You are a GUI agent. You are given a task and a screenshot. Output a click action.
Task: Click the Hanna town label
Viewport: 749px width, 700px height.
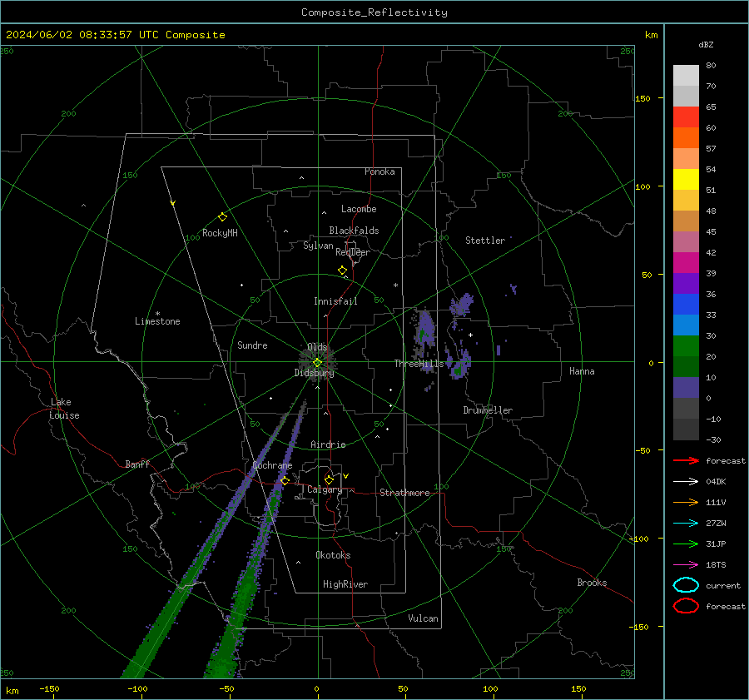[582, 371]
